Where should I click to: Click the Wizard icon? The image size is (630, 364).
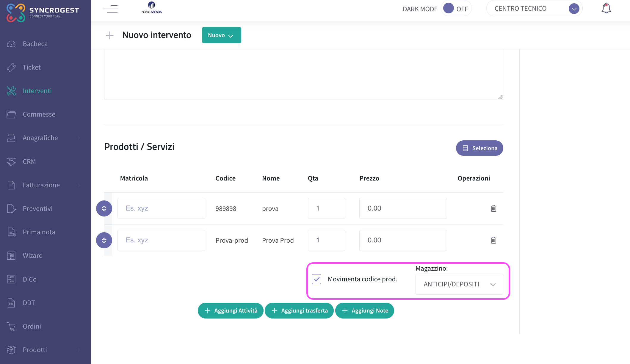(11, 256)
